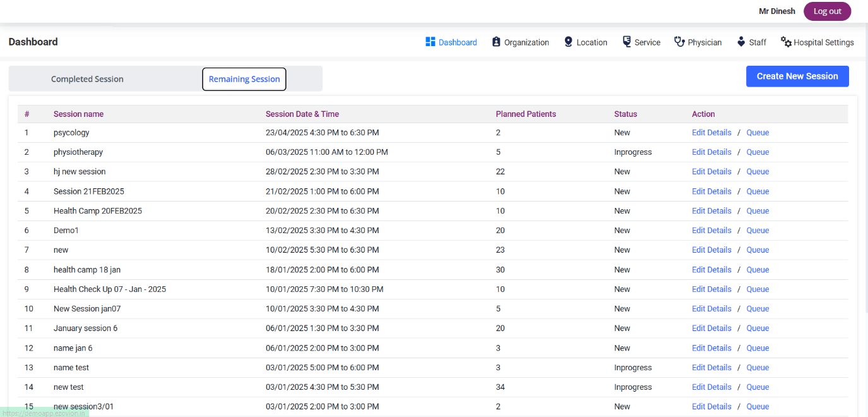
Task: Edit details of psycology session
Action: point(711,133)
